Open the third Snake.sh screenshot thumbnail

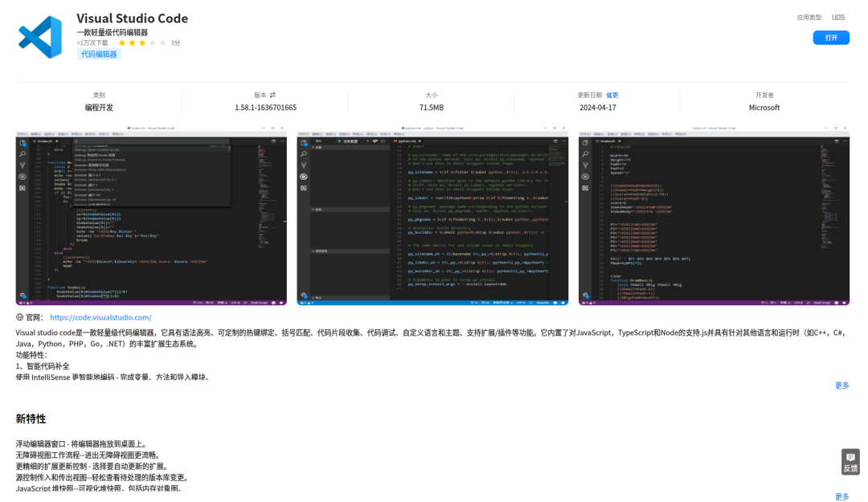click(x=714, y=215)
